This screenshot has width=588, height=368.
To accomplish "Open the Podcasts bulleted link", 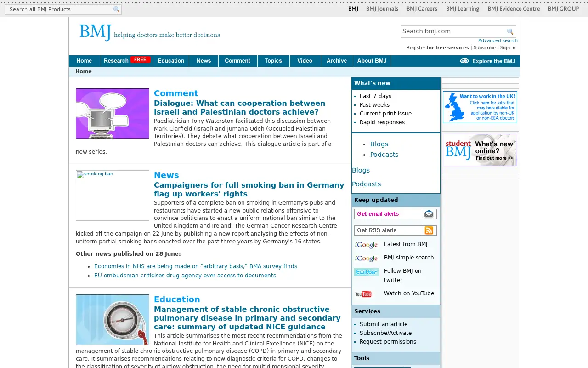I will [384, 155].
